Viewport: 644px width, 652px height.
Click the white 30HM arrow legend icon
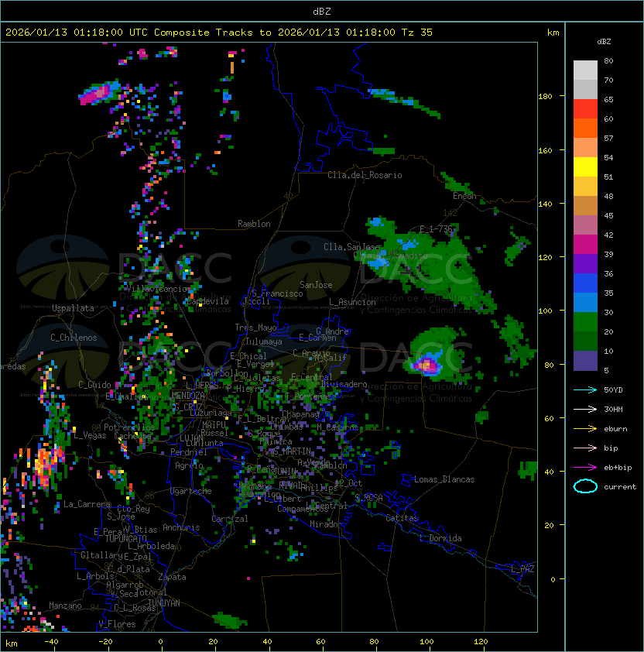[585, 409]
